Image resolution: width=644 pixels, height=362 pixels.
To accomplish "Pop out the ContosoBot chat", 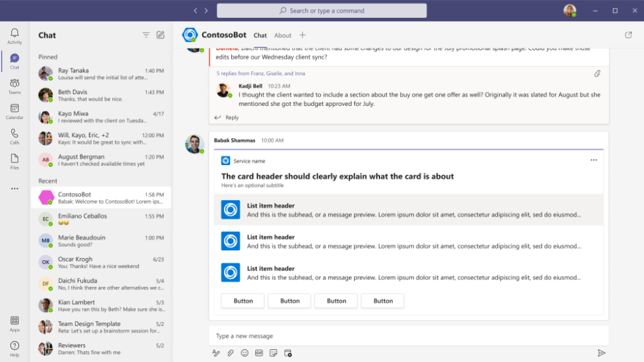I will pos(629,35).
